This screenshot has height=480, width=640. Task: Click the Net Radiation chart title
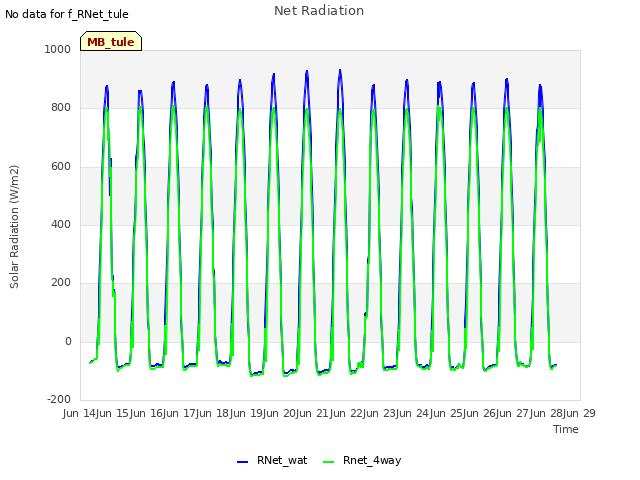[x=319, y=11]
